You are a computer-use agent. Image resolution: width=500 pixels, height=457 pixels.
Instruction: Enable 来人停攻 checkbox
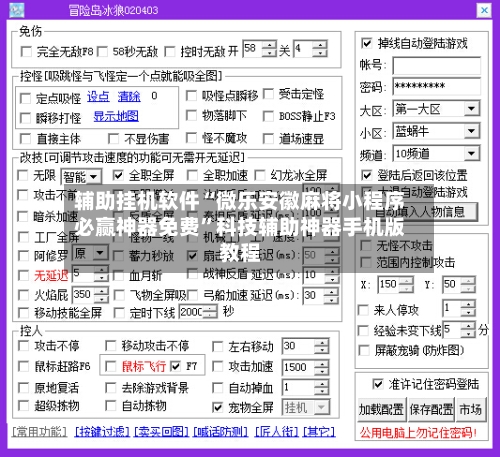click(363, 310)
